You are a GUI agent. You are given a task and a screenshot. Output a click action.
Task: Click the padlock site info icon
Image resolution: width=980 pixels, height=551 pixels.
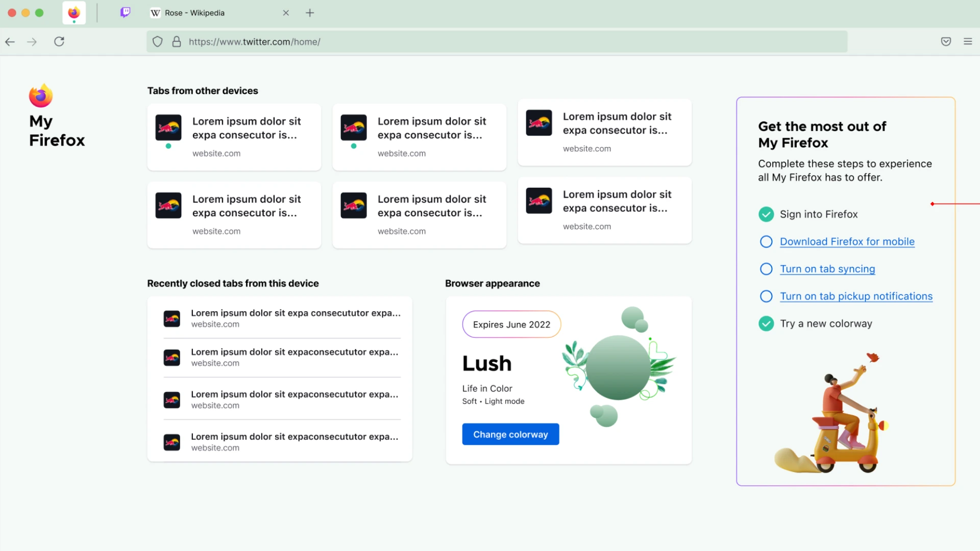coord(177,42)
